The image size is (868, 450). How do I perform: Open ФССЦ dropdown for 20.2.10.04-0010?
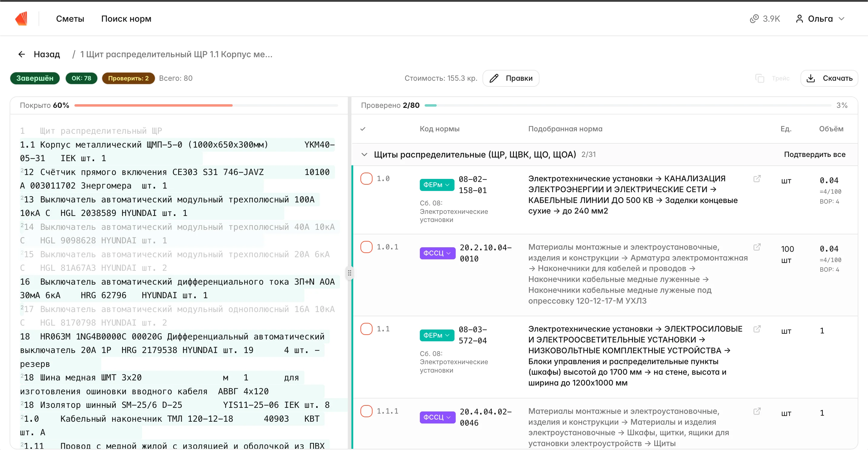point(437,253)
